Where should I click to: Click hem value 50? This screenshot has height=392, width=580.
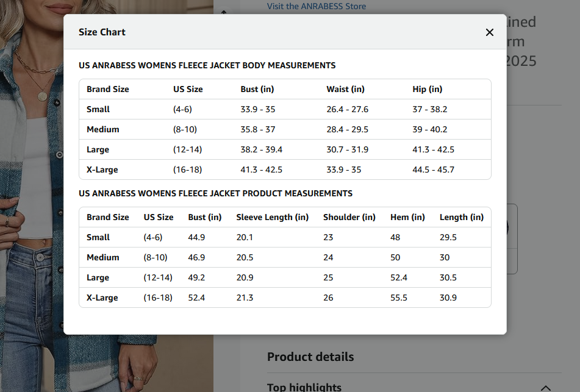click(395, 257)
